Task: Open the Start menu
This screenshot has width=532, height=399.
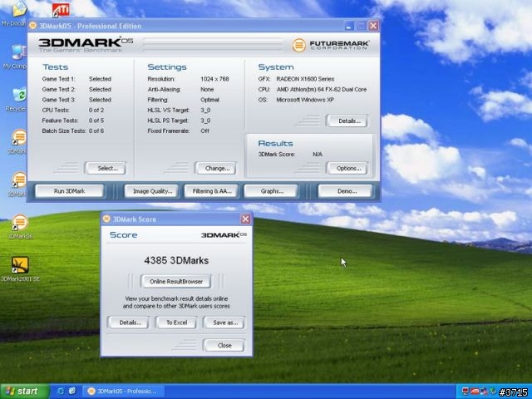Action: (24, 392)
